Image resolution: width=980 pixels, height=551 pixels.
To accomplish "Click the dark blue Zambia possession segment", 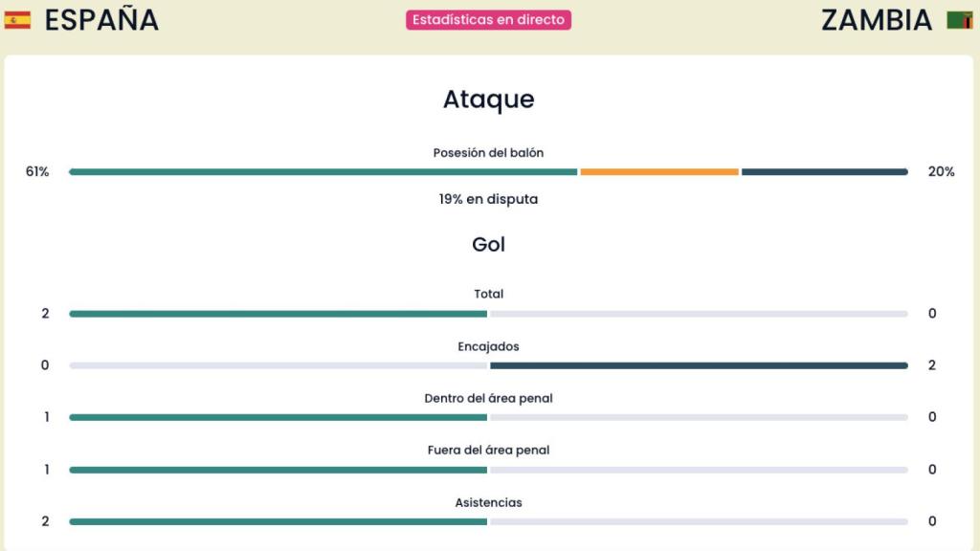I will 825,172.
